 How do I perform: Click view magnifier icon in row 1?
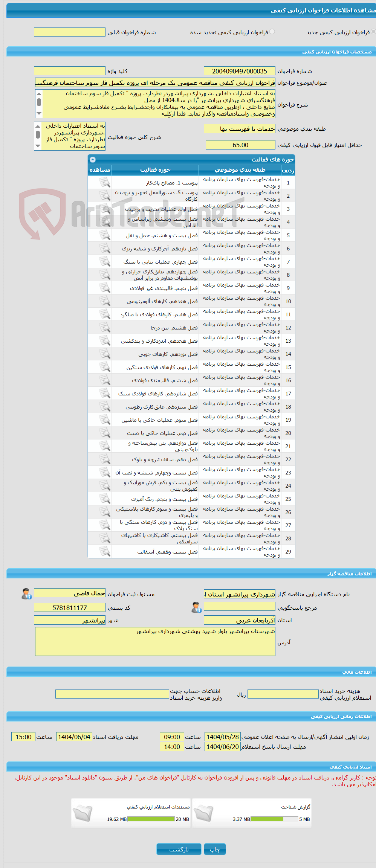[x=104, y=183]
